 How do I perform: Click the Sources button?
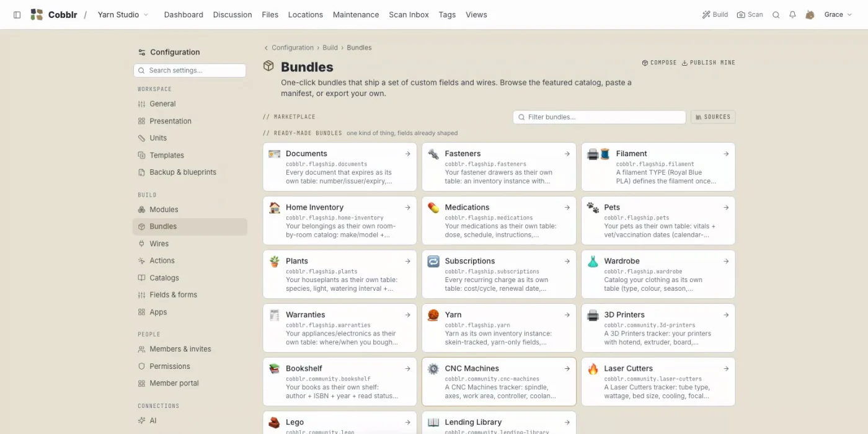click(x=713, y=117)
